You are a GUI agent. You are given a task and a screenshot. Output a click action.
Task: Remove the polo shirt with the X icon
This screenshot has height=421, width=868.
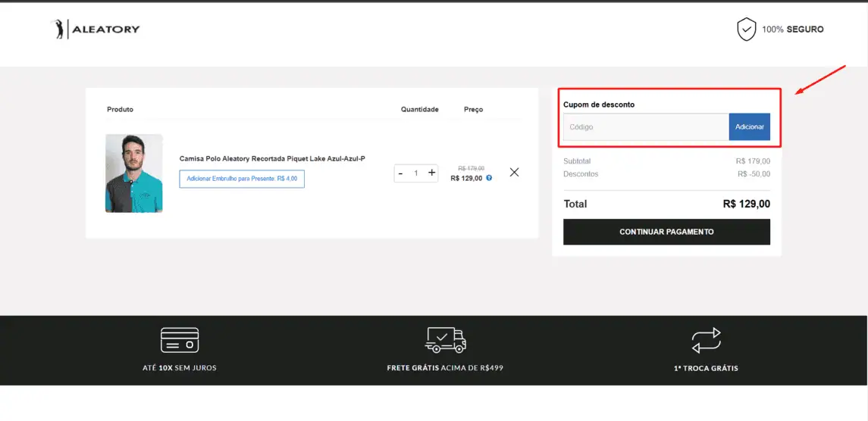point(514,172)
